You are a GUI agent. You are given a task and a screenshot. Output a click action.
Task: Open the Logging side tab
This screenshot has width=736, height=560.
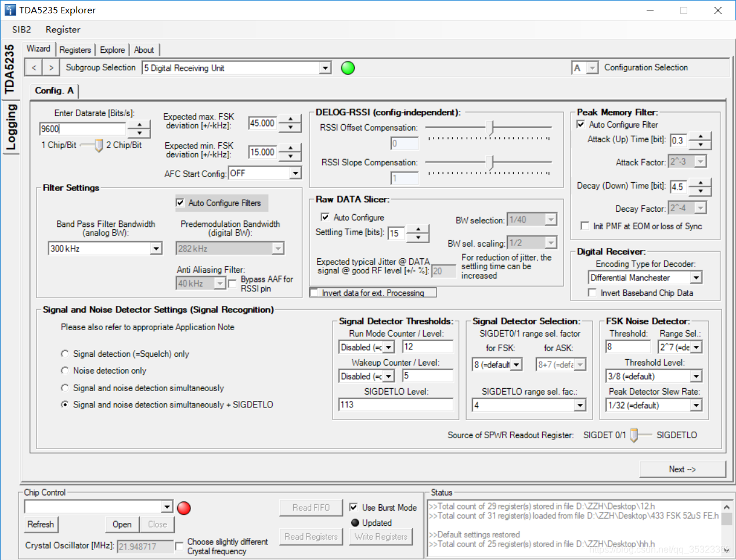10,128
